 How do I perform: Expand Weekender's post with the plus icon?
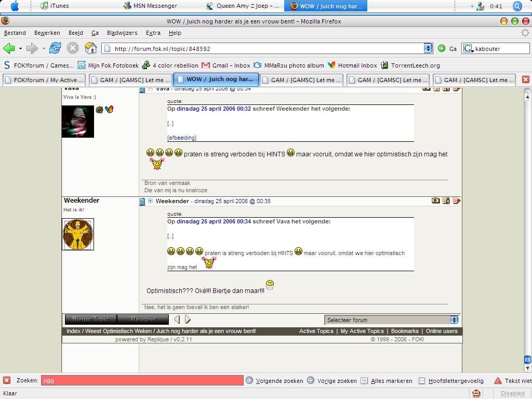coord(150,201)
